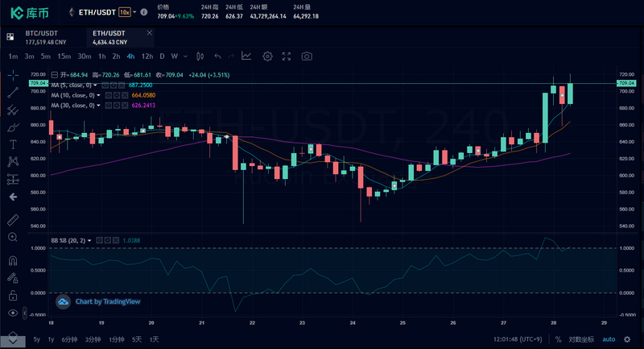Select the crosshair cursor tool
Viewport: 644px width, 349px height.
point(13,75)
